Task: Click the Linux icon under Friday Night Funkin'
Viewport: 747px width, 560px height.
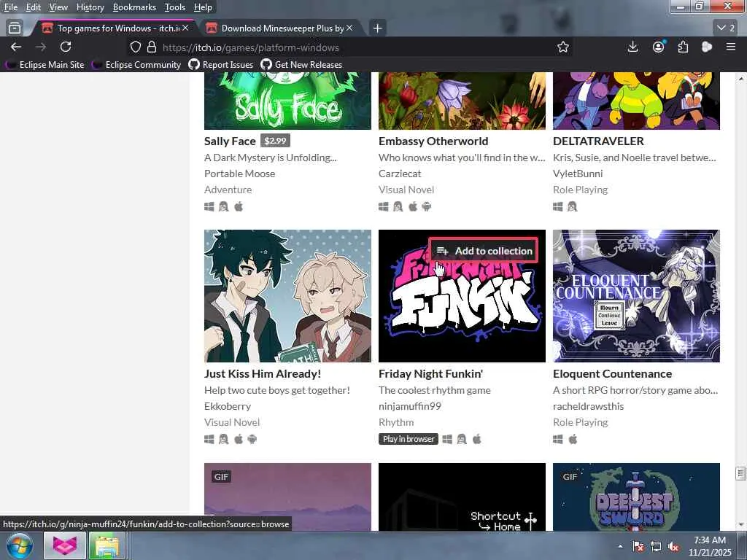Action: click(x=462, y=439)
